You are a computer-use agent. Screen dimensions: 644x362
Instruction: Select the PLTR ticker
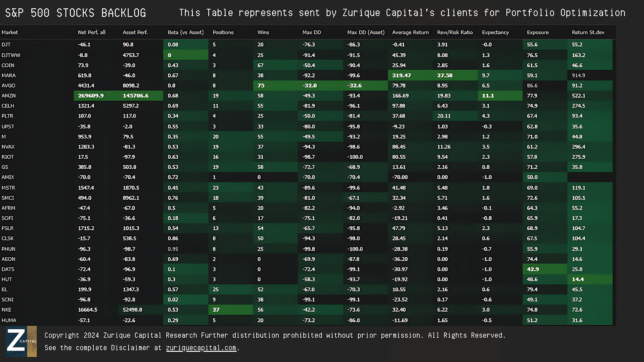[x=8, y=116]
